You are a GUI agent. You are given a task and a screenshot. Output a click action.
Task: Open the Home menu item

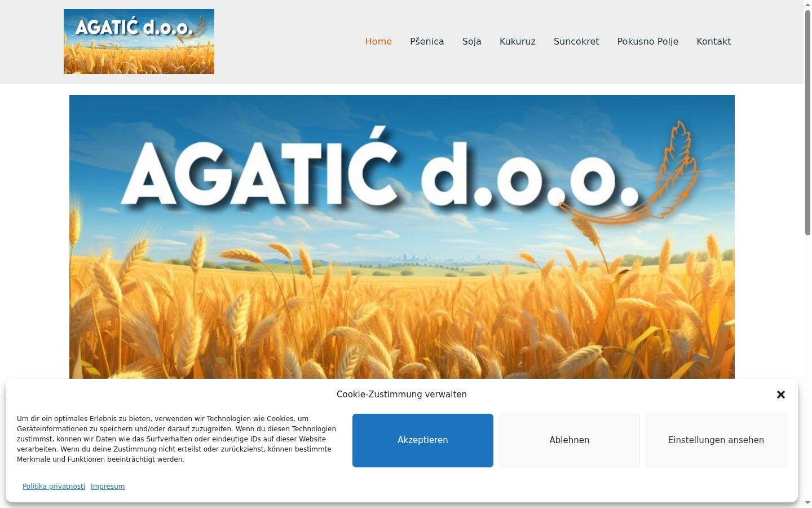tap(378, 41)
